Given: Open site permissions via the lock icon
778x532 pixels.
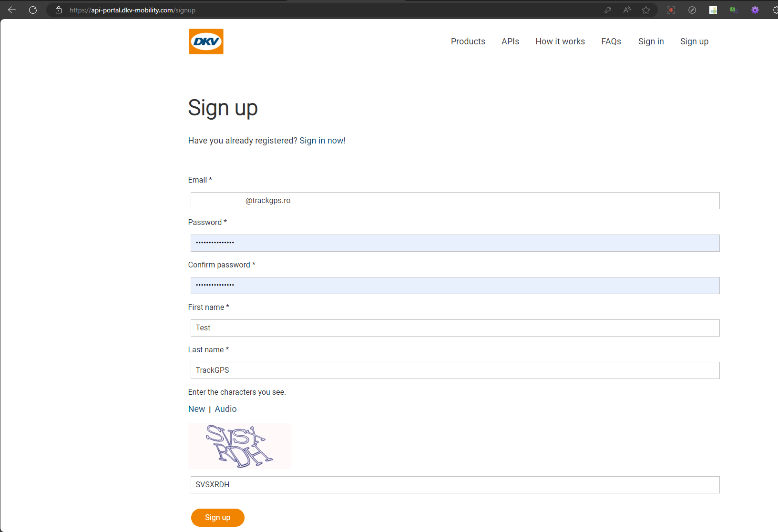Looking at the screenshot, I should pos(58,10).
